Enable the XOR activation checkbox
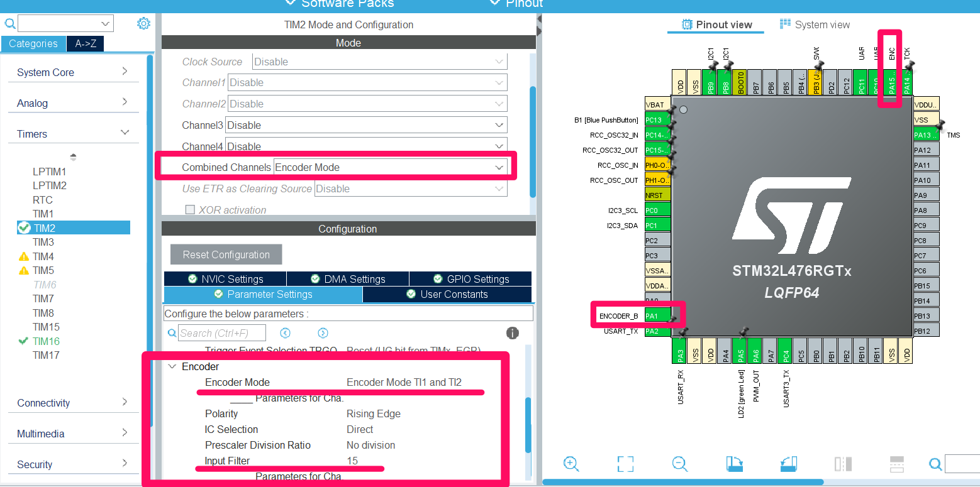 tap(190, 210)
